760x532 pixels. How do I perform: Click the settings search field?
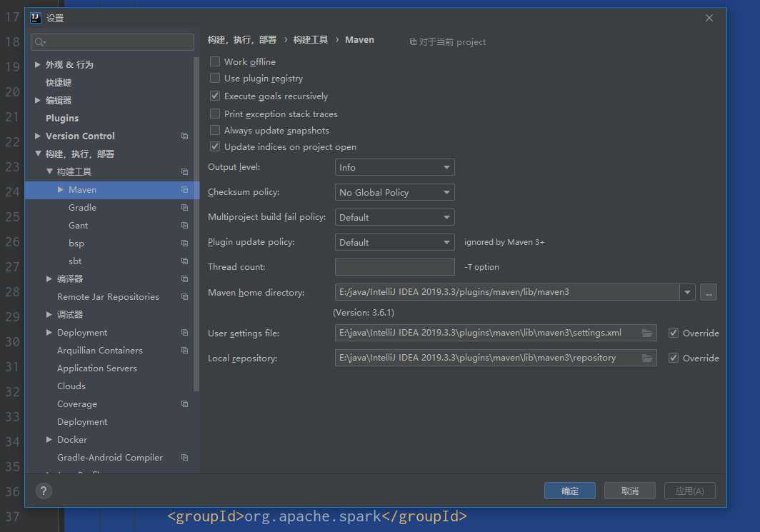(112, 42)
